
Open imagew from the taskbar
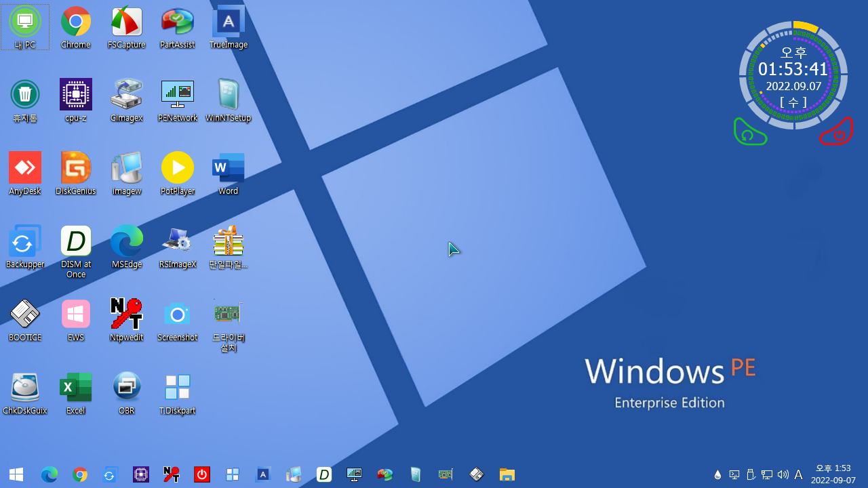[294, 474]
